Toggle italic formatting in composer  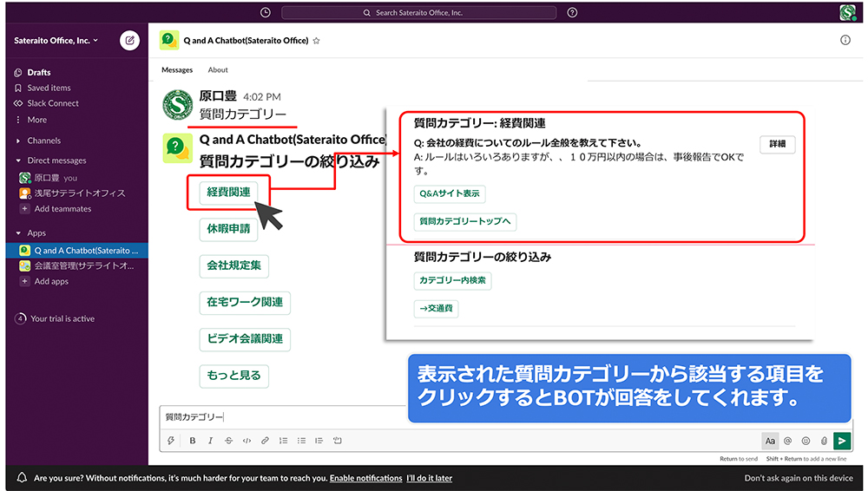(210, 441)
